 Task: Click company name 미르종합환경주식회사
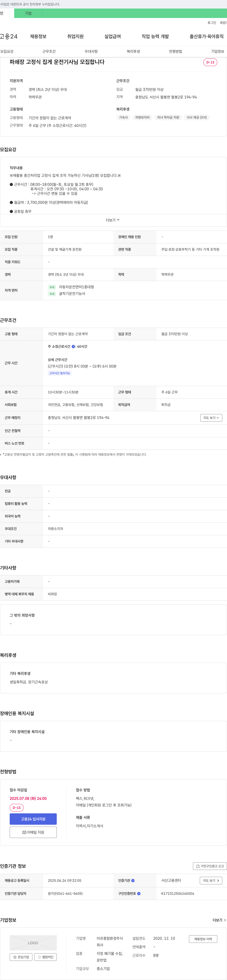[x=109, y=942]
